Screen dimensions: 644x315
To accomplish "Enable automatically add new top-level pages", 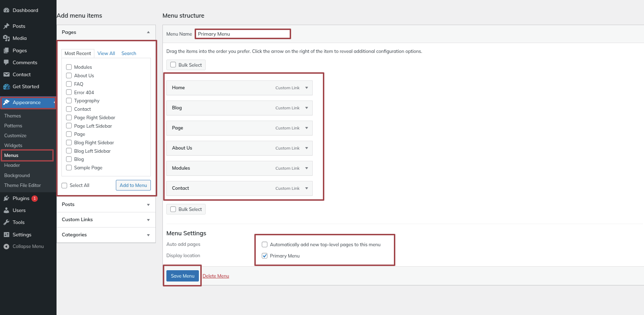I will 265,244.
